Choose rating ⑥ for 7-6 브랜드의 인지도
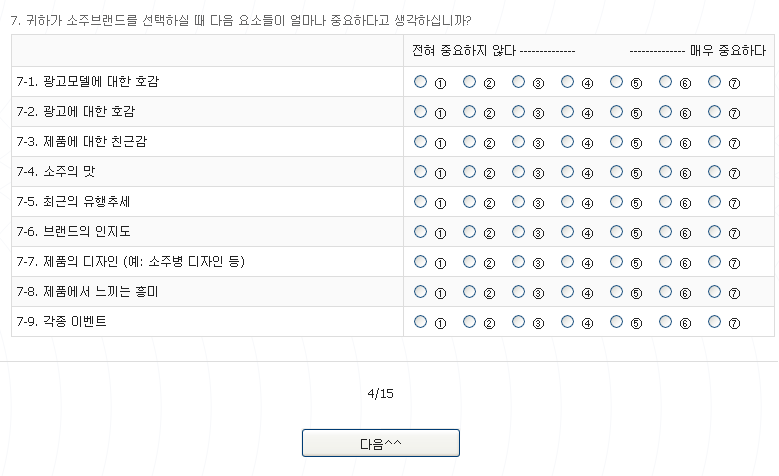 click(x=665, y=232)
